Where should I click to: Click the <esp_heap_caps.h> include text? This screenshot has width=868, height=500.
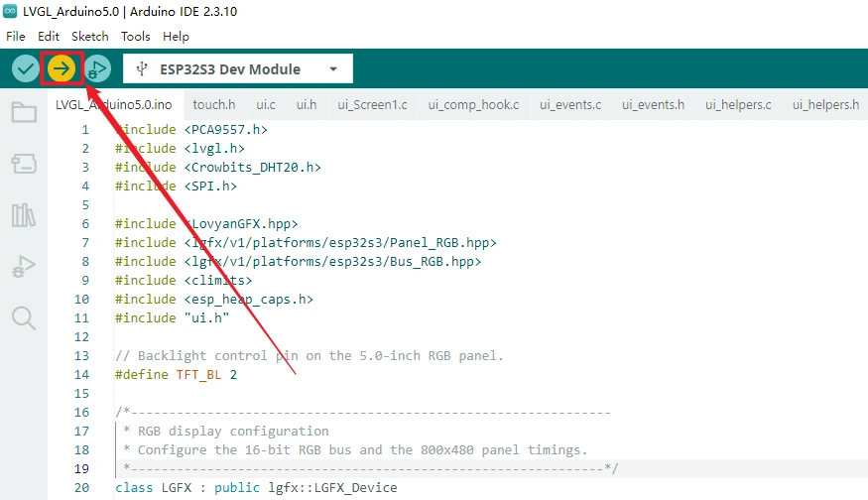(249, 300)
